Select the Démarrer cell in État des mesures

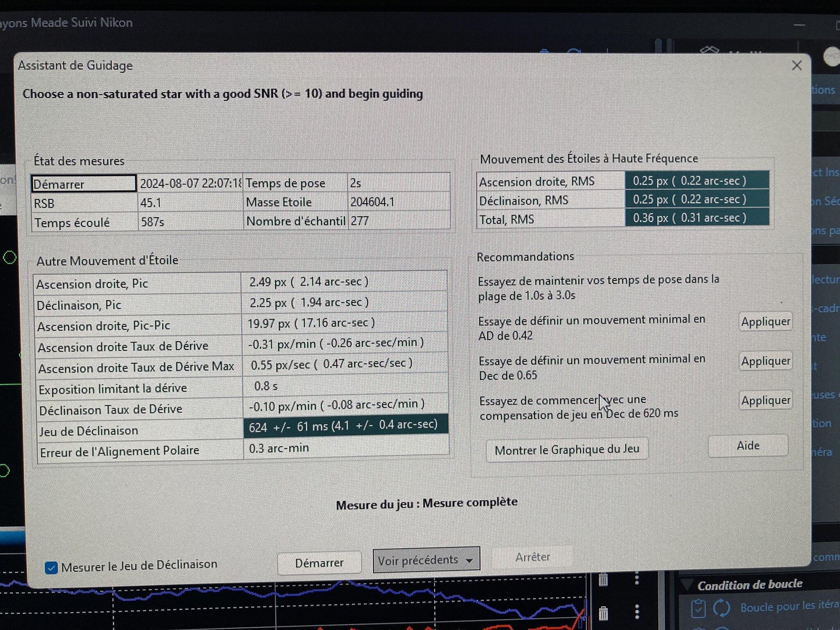coord(84,183)
